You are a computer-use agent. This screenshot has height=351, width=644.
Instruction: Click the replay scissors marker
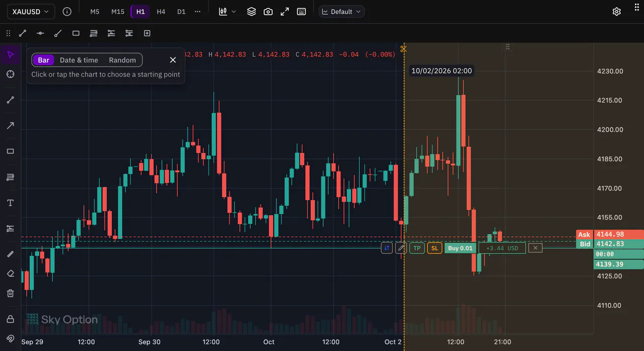404,49
